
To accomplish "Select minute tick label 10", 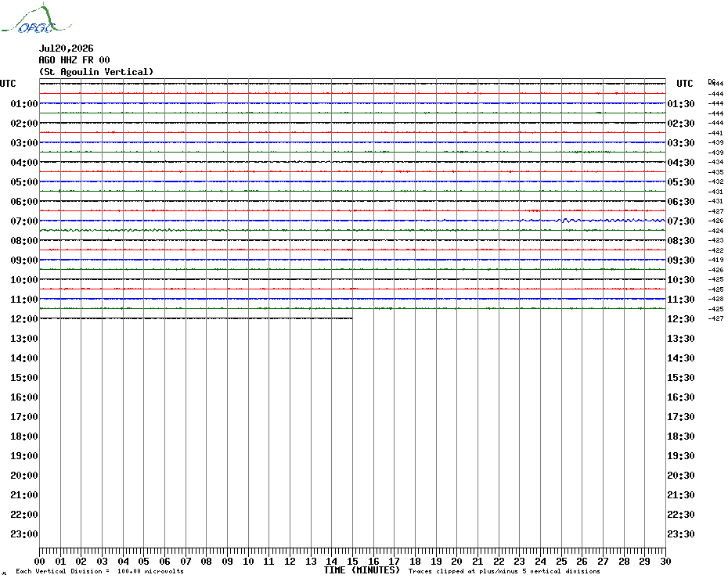I will (248, 562).
